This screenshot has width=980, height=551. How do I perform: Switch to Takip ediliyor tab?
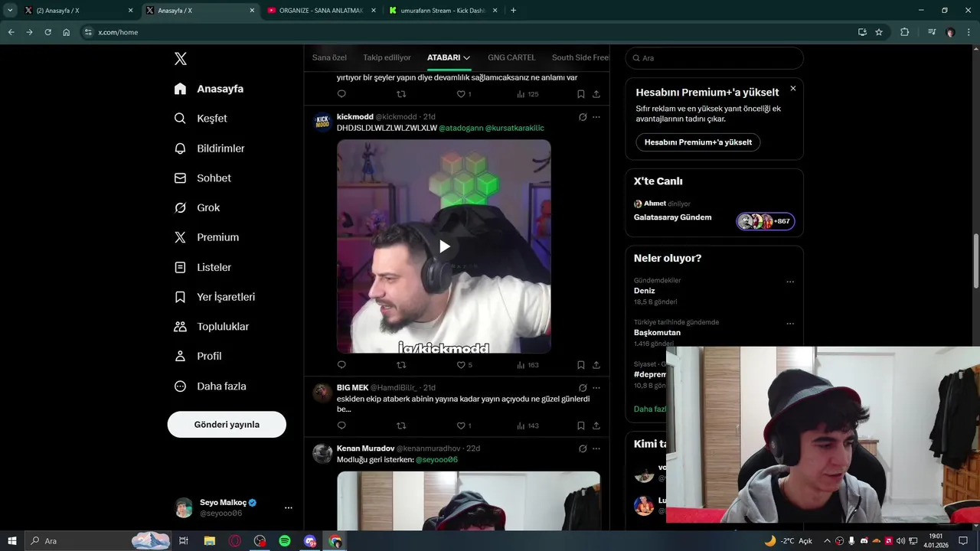(x=387, y=57)
